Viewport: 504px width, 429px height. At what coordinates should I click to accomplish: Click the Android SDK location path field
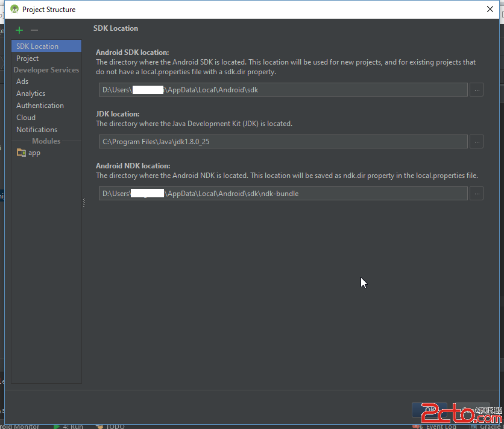283,90
